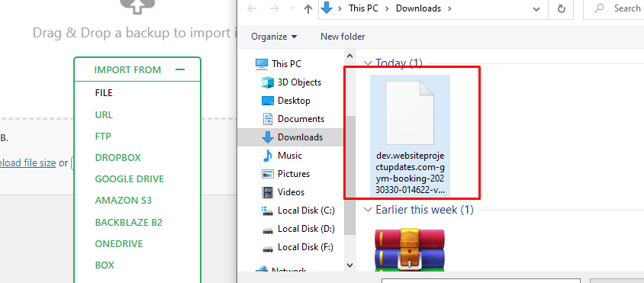Choose DROPBOX import option
Viewport: 644px width, 283px height.
point(118,158)
